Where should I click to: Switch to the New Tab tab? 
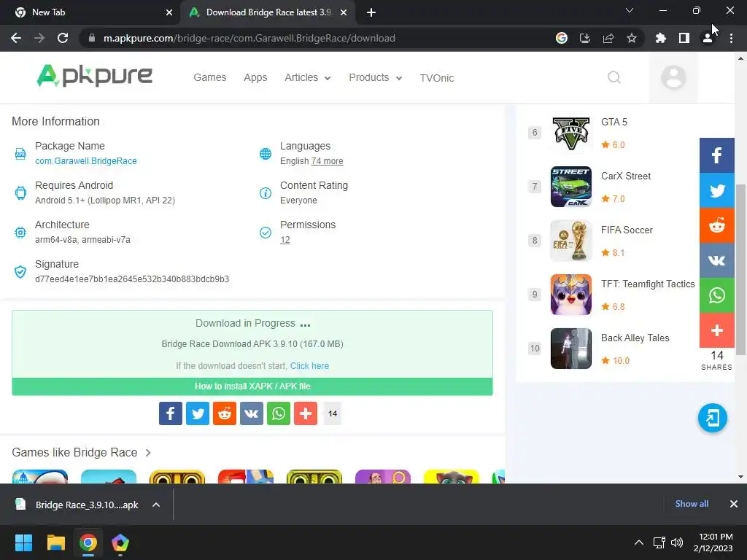(90, 12)
